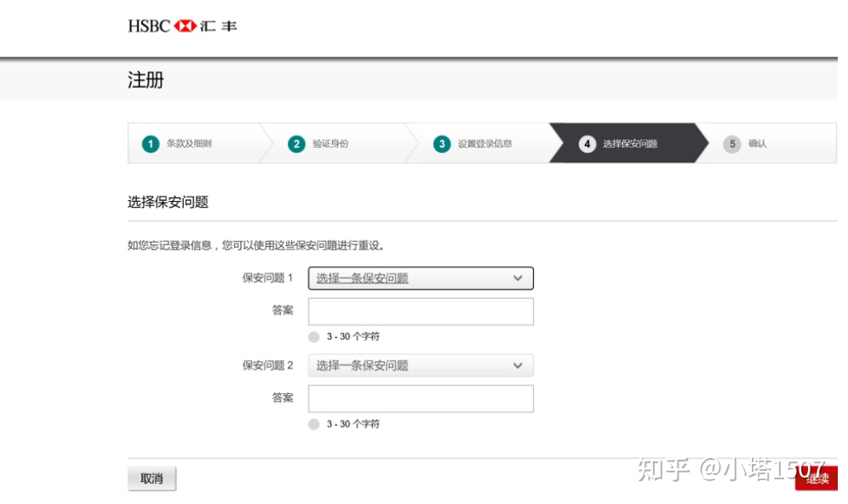Click the 取消 button
The width and height of the screenshot is (848, 504).
(x=152, y=478)
